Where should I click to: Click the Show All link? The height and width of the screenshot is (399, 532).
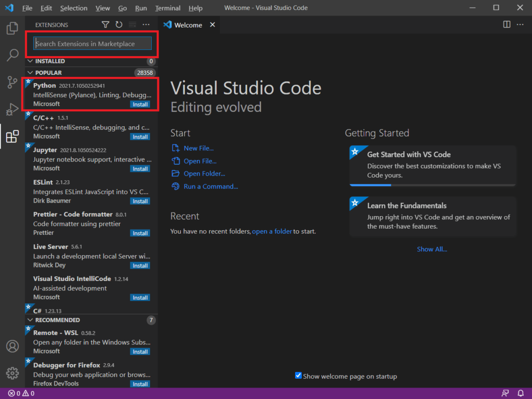pos(432,249)
